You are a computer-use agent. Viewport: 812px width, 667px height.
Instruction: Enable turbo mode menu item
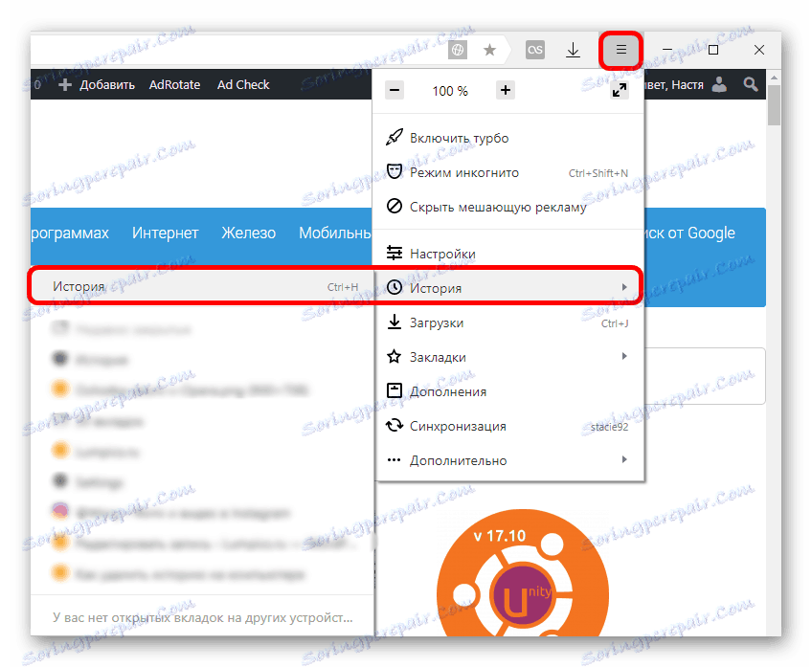point(508,138)
